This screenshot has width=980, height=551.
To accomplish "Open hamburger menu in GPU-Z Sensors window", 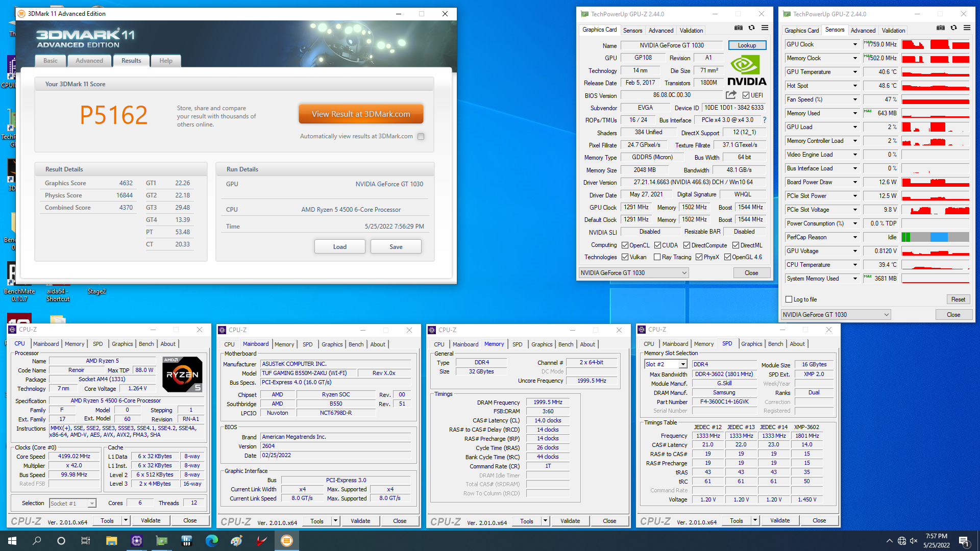I will tap(967, 28).
